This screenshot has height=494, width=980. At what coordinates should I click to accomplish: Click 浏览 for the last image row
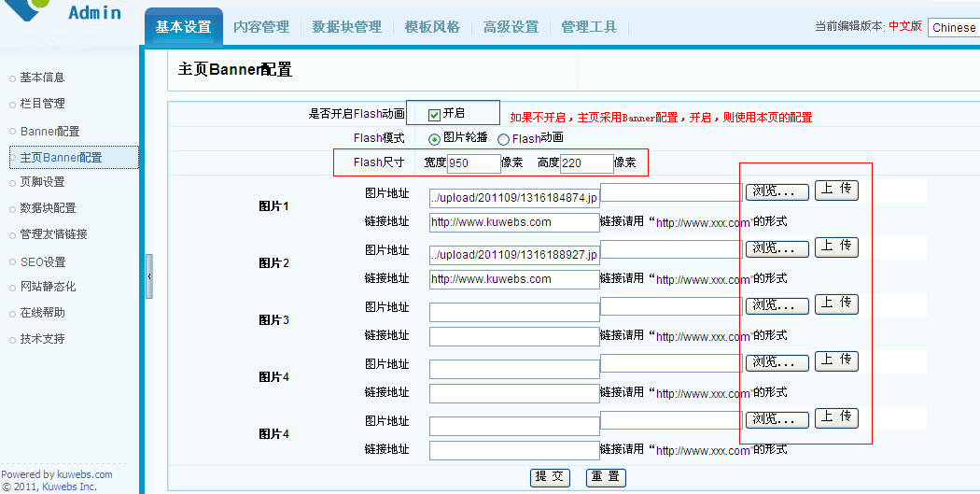(x=777, y=419)
